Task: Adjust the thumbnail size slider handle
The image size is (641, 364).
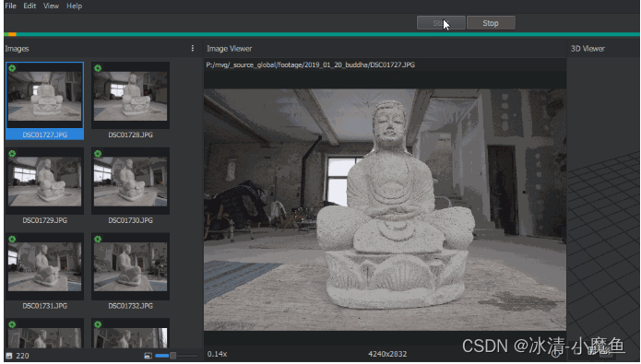Action: [172, 356]
